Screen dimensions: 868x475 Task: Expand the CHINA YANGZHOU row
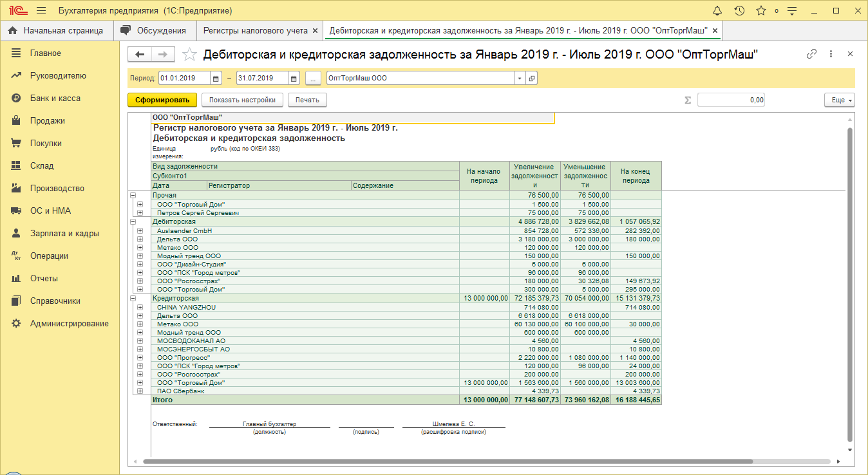click(139, 308)
